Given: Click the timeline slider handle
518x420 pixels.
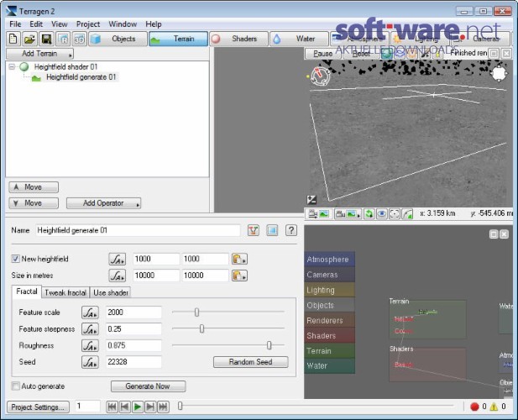Looking at the screenshot, I should (x=180, y=406).
